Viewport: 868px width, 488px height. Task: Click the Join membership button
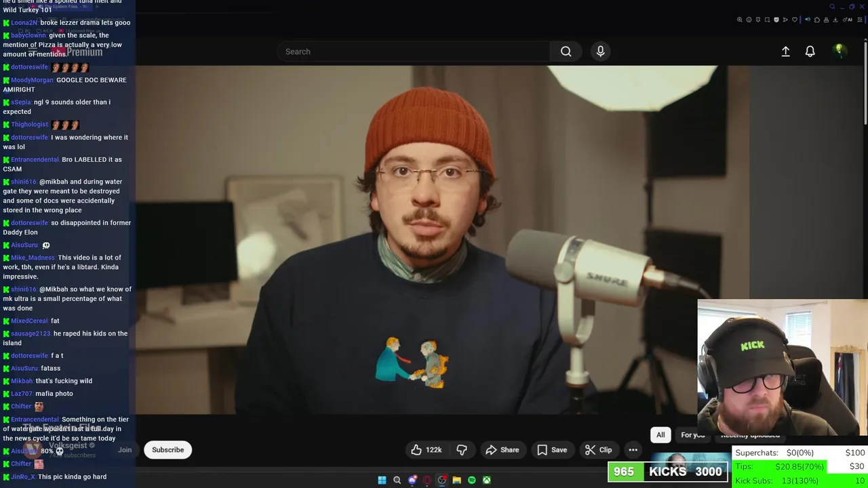(x=125, y=450)
